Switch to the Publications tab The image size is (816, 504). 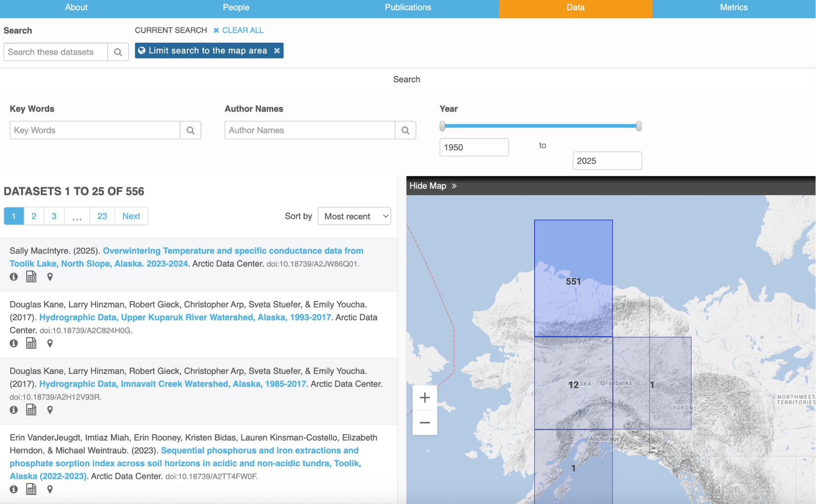pos(407,7)
